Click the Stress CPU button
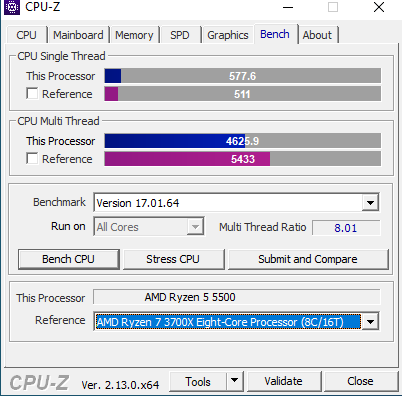The height and width of the screenshot is (396, 402). click(173, 259)
